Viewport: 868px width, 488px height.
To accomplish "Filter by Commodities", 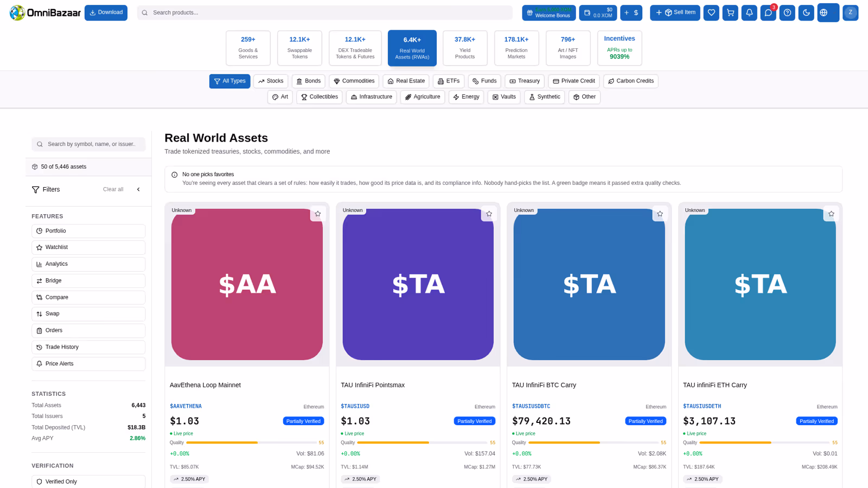I will [x=354, y=81].
